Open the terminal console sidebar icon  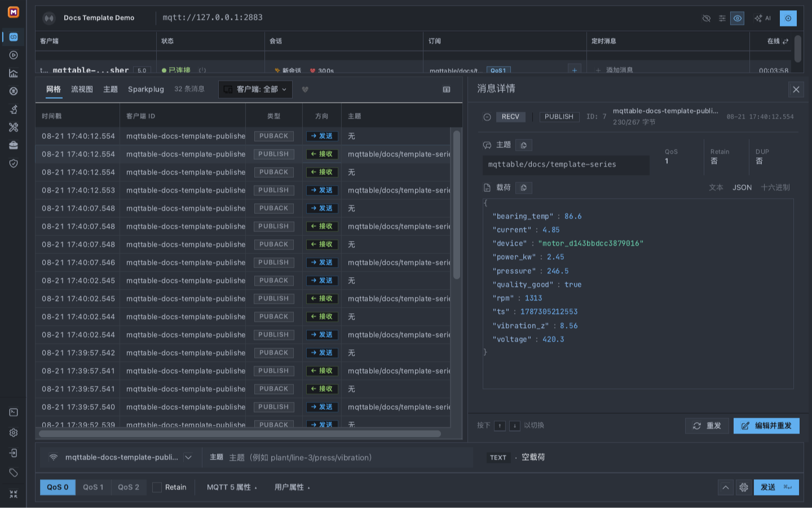tap(14, 413)
